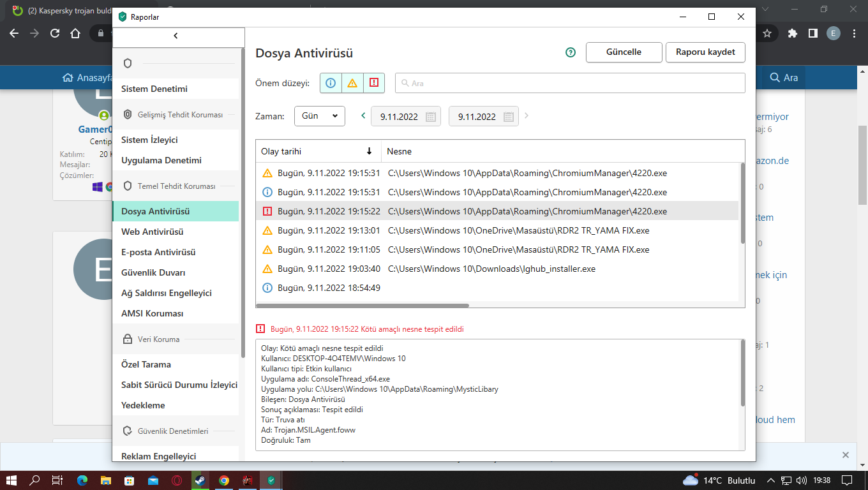Open Chrome's three-dot menu
Viewport: 868px width, 490px height.
tap(854, 33)
